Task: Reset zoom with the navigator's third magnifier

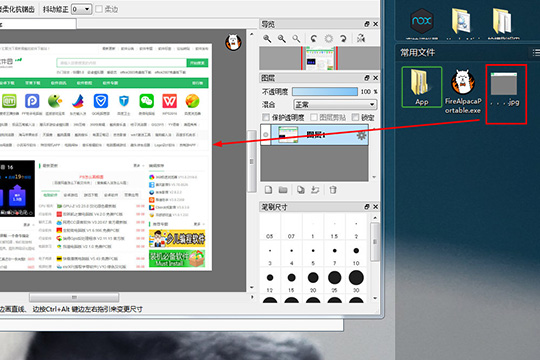Action: click(296, 39)
